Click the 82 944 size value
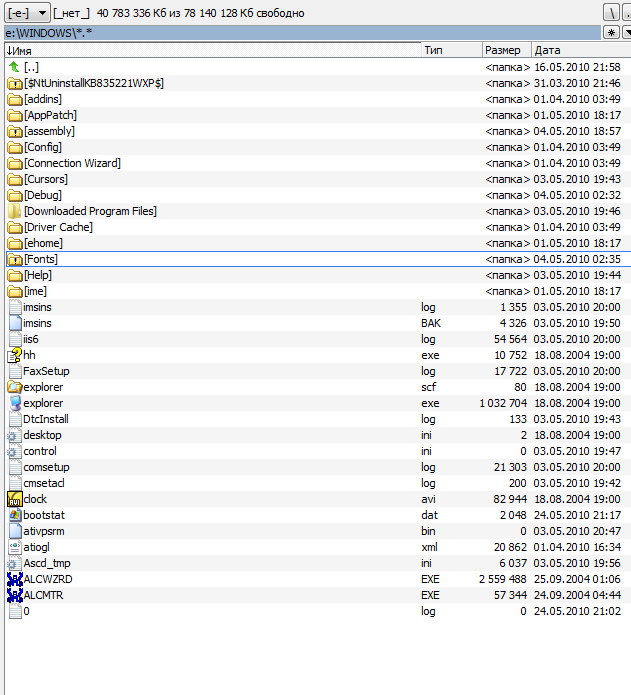 [x=510, y=500]
